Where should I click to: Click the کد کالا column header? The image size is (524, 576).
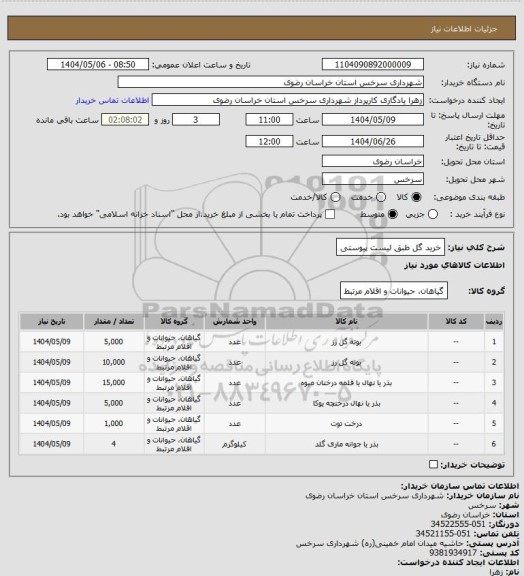coord(456,321)
